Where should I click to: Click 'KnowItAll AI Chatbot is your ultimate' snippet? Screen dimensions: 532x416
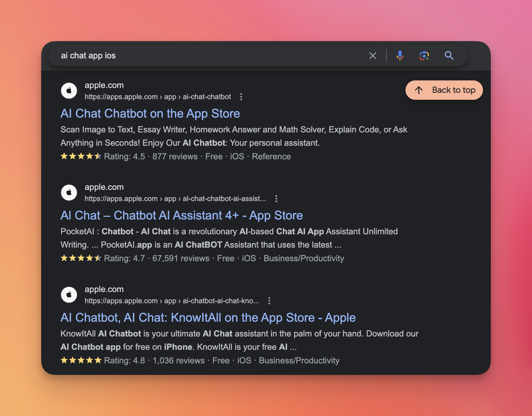click(x=239, y=340)
